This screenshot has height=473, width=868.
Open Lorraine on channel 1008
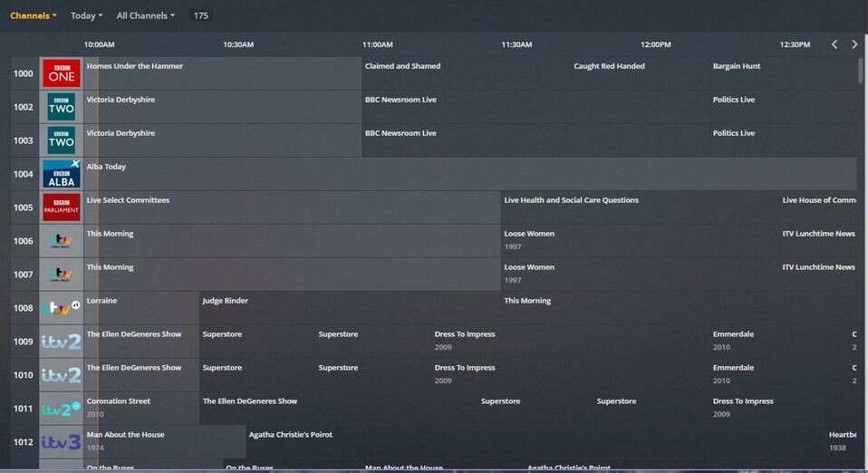click(141, 308)
